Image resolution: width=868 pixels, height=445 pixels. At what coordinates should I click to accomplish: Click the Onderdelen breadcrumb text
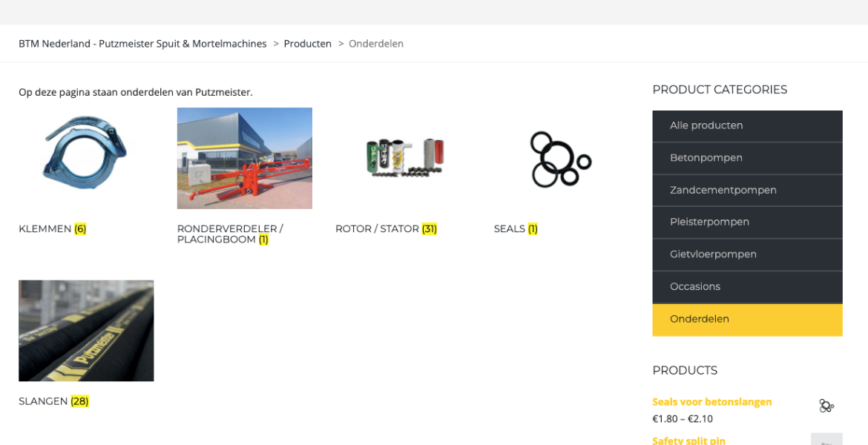pos(376,44)
